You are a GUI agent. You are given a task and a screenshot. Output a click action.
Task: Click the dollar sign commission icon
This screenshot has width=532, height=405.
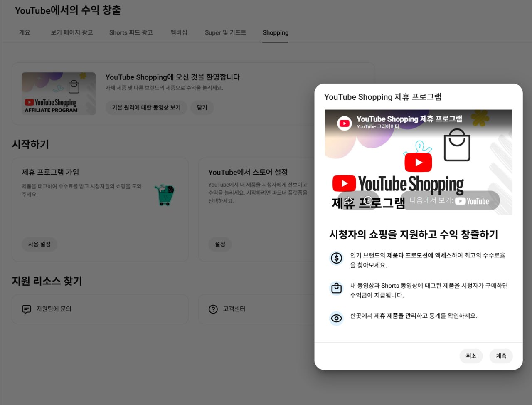pyautogui.click(x=336, y=258)
